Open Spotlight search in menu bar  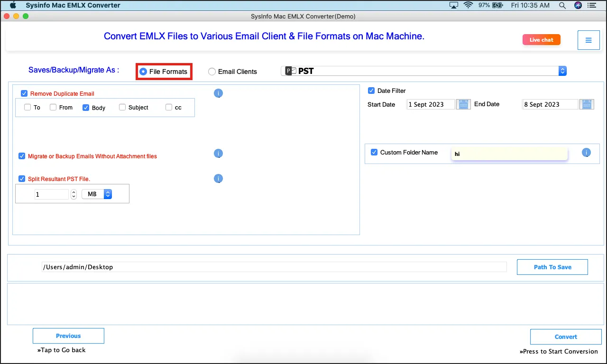562,5
